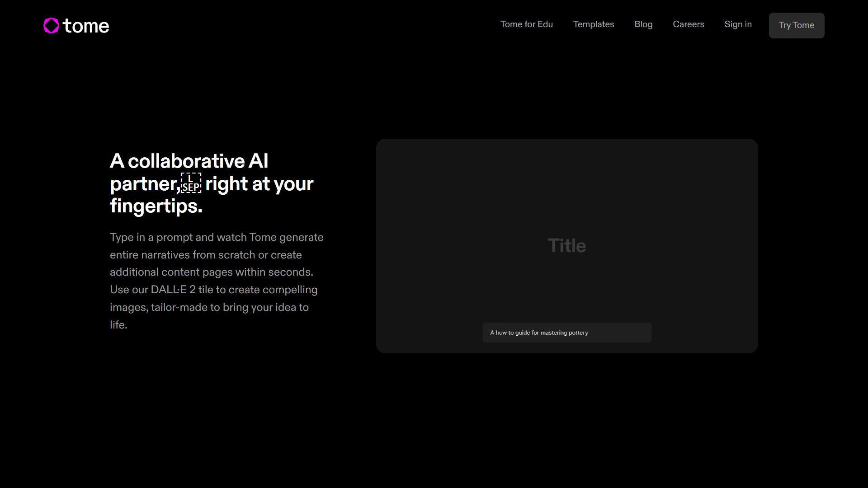868x488 pixels.
Task: Go to the Templates page
Action: (593, 24)
